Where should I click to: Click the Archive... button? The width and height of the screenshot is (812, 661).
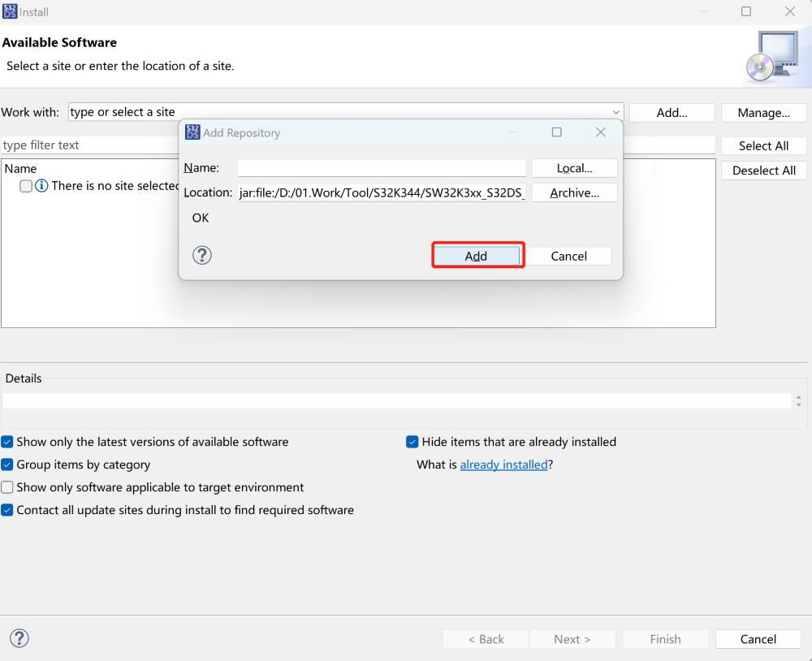(x=574, y=192)
